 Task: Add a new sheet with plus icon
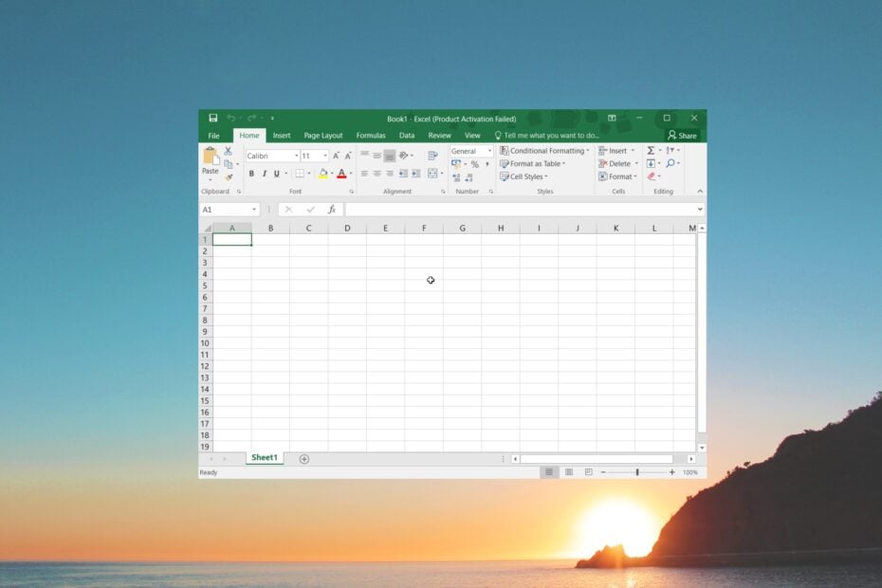point(304,459)
